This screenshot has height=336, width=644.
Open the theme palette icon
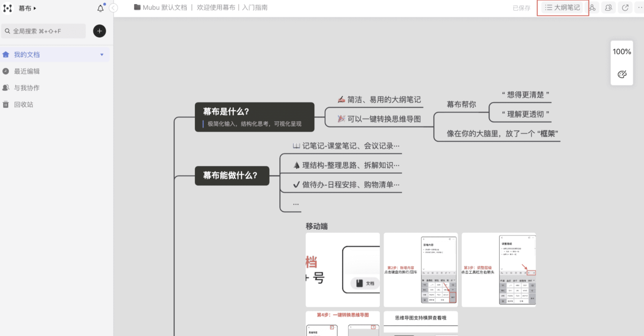pos(622,74)
